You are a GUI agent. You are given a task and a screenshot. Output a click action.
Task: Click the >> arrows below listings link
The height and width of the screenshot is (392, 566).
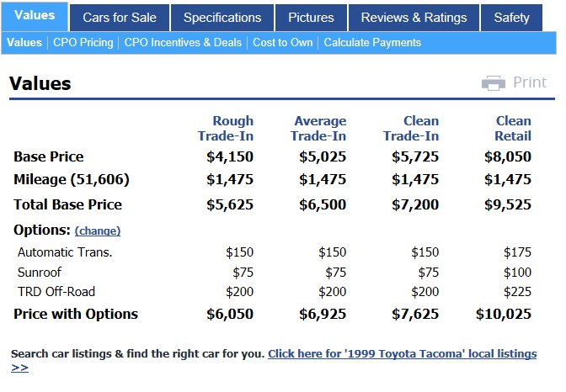[19, 368]
